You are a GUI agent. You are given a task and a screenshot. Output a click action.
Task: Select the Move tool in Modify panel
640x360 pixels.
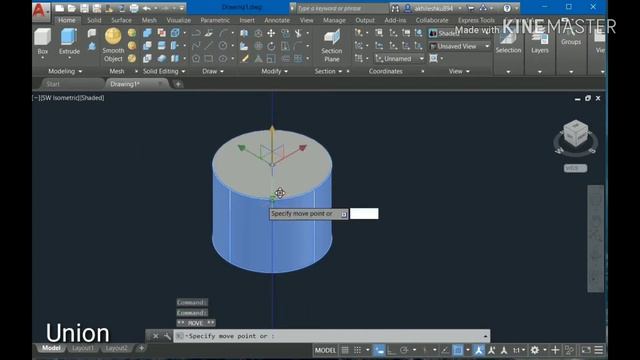point(271,33)
